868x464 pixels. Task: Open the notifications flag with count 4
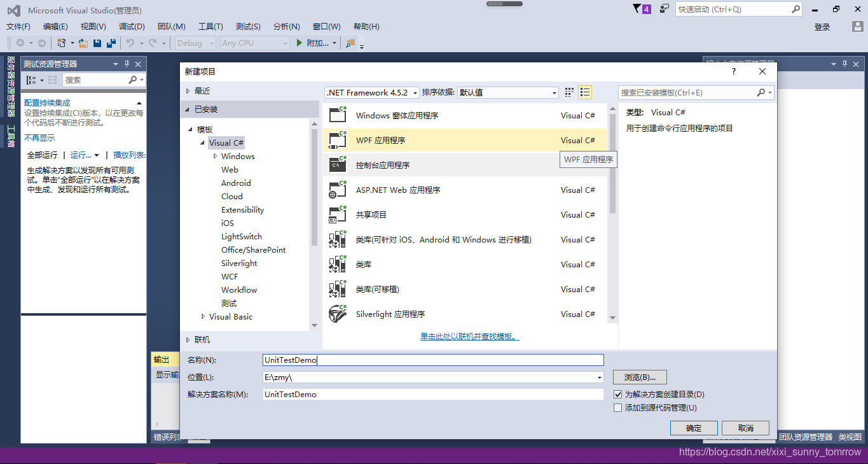point(642,9)
